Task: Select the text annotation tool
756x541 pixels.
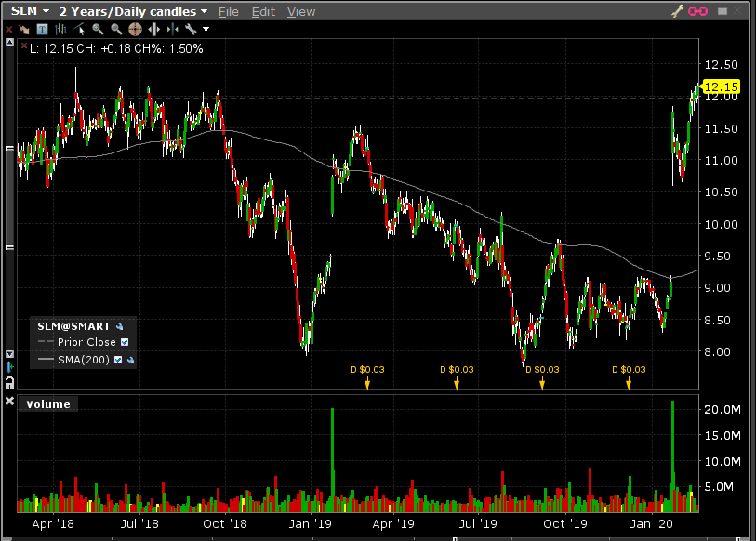Action: [43, 30]
